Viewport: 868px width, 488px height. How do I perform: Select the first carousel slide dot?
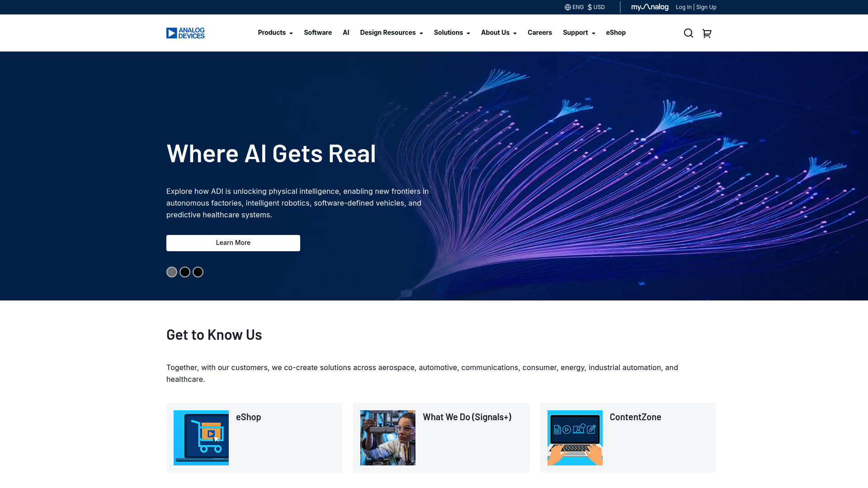point(172,272)
